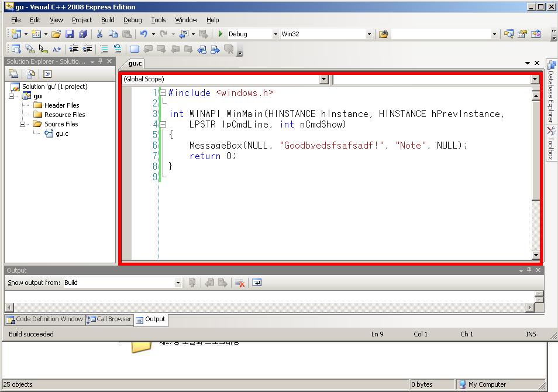Click the Find in Files binoculars icon

[x=383, y=34]
